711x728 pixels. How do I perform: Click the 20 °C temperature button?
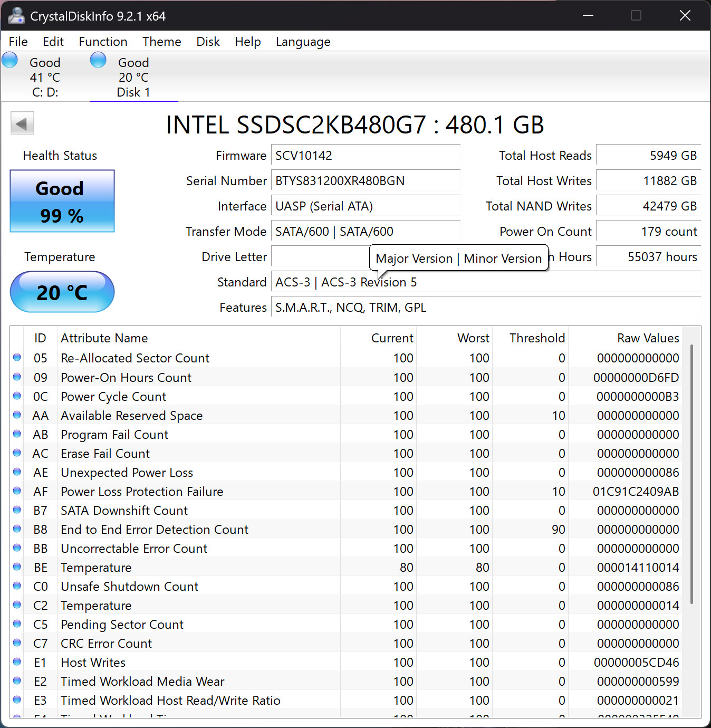[62, 292]
